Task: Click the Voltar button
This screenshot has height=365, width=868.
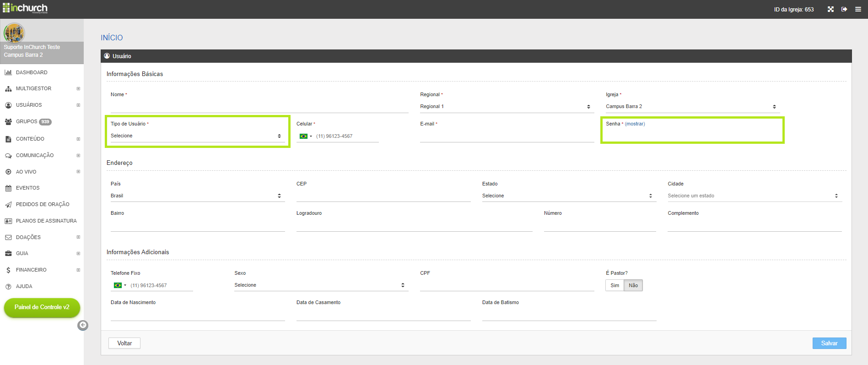Action: click(124, 343)
